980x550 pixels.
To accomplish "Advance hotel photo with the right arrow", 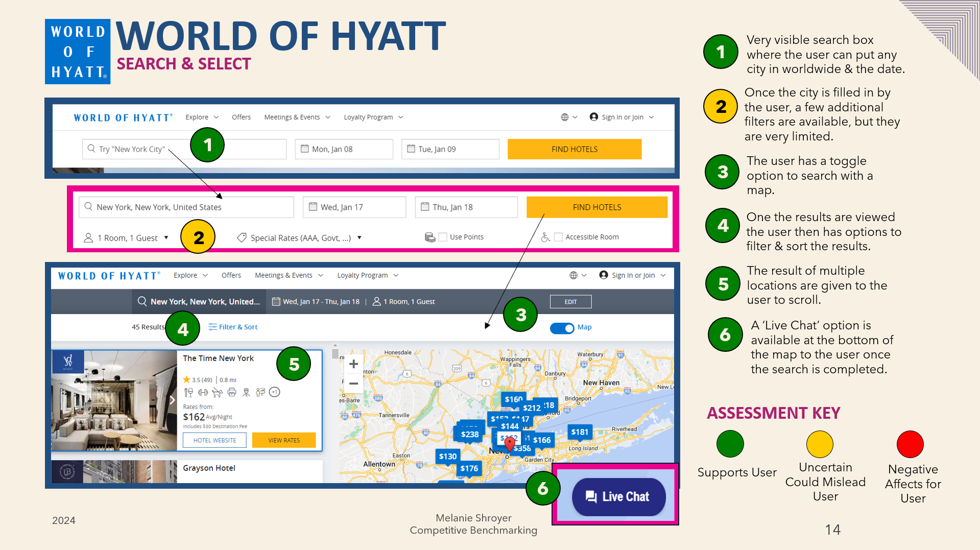I will tap(172, 400).
